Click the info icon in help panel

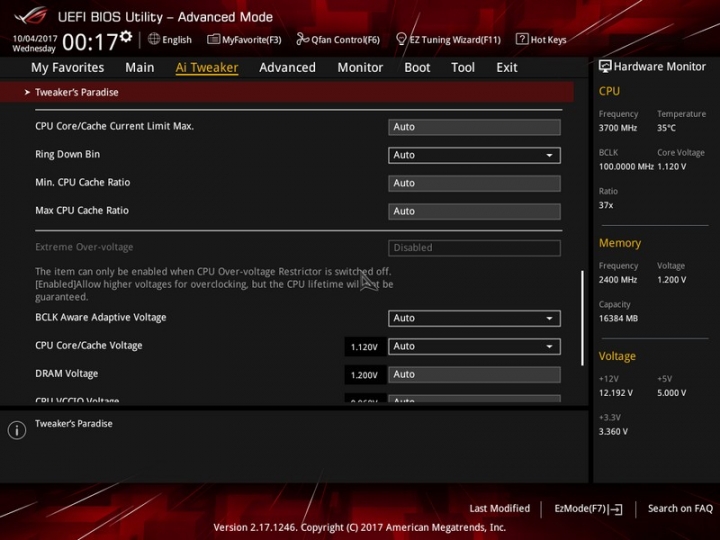pos(17,430)
